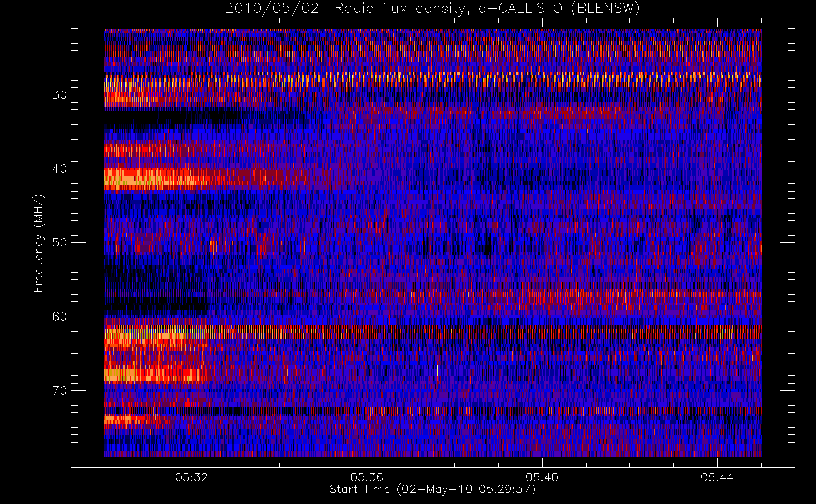The width and height of the screenshot is (816, 504).
Task: Select the '05:40' time axis tick label
Action: (542, 477)
